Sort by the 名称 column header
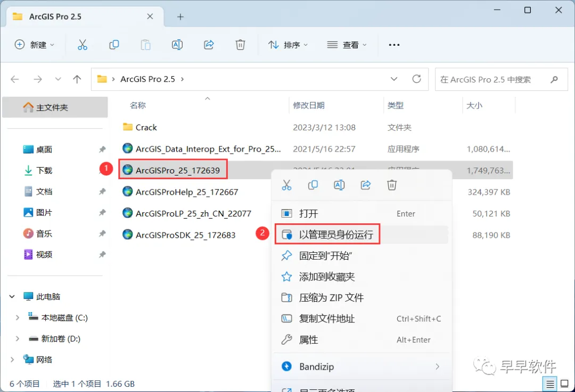Image resolution: width=575 pixels, height=392 pixels. tap(138, 105)
